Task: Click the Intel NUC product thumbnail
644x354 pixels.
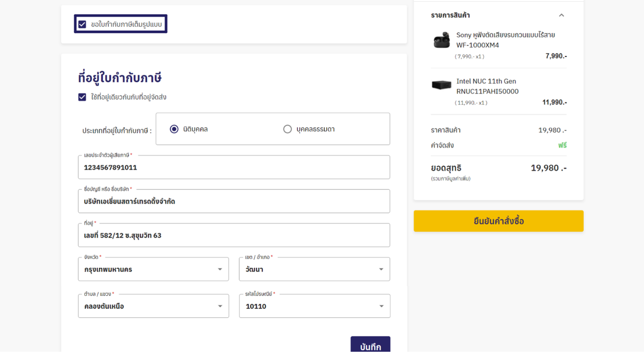Action: click(441, 85)
